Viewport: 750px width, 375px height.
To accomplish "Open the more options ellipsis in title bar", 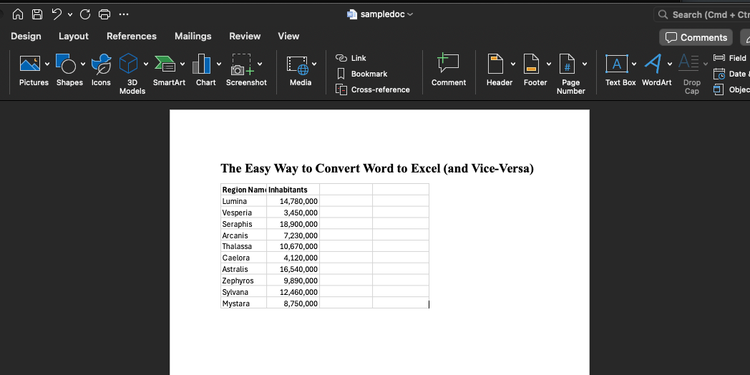I will click(124, 14).
